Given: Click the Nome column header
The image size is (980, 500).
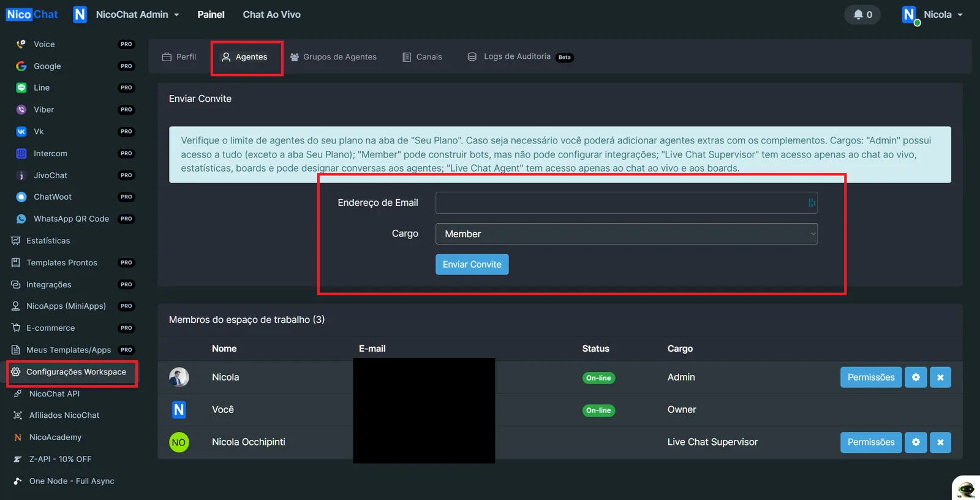Looking at the screenshot, I should (224, 349).
